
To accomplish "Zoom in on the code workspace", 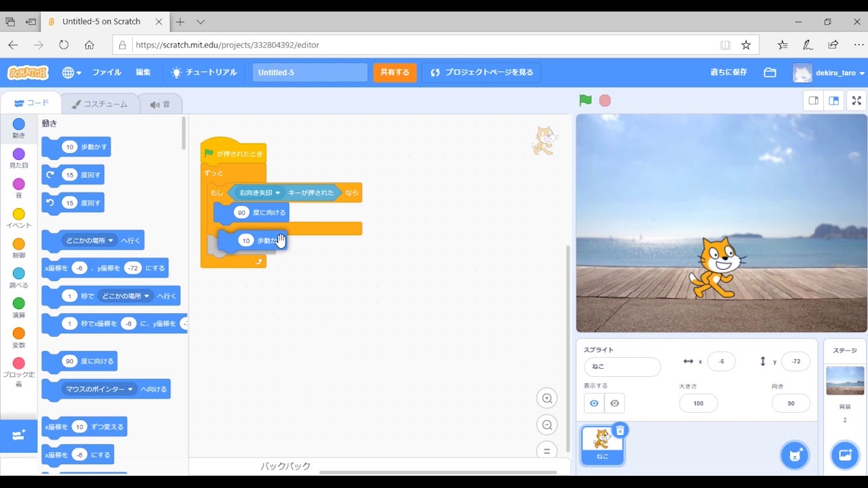I will click(547, 398).
